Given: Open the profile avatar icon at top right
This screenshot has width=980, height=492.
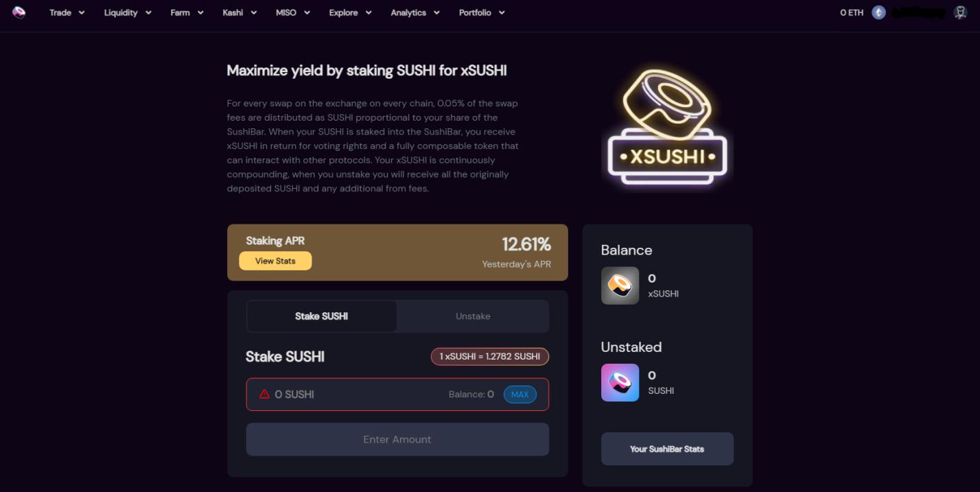Looking at the screenshot, I should [960, 12].
